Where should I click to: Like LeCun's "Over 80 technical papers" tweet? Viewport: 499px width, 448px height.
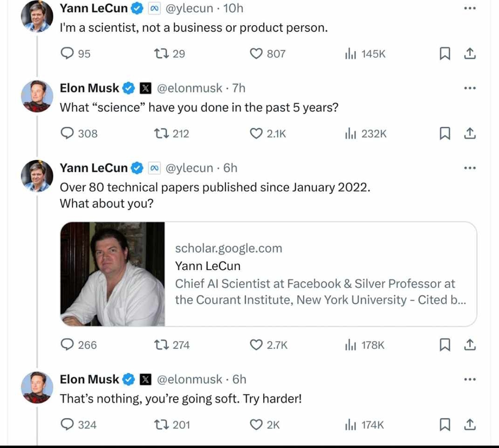(x=256, y=345)
